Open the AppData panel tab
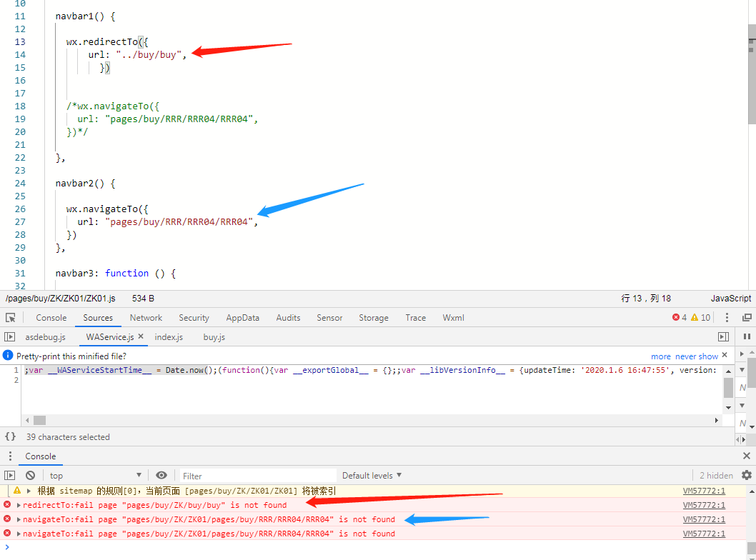 (x=242, y=318)
